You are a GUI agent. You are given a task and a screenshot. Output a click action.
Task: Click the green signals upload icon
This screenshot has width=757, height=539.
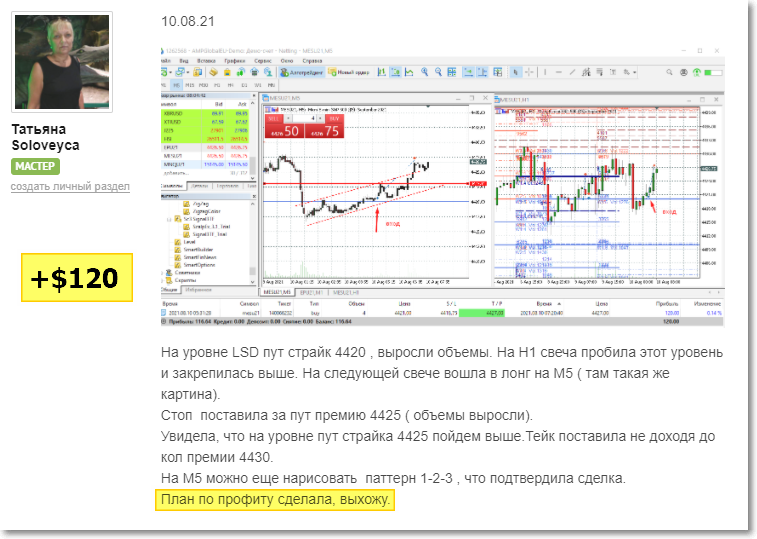[x=697, y=72]
